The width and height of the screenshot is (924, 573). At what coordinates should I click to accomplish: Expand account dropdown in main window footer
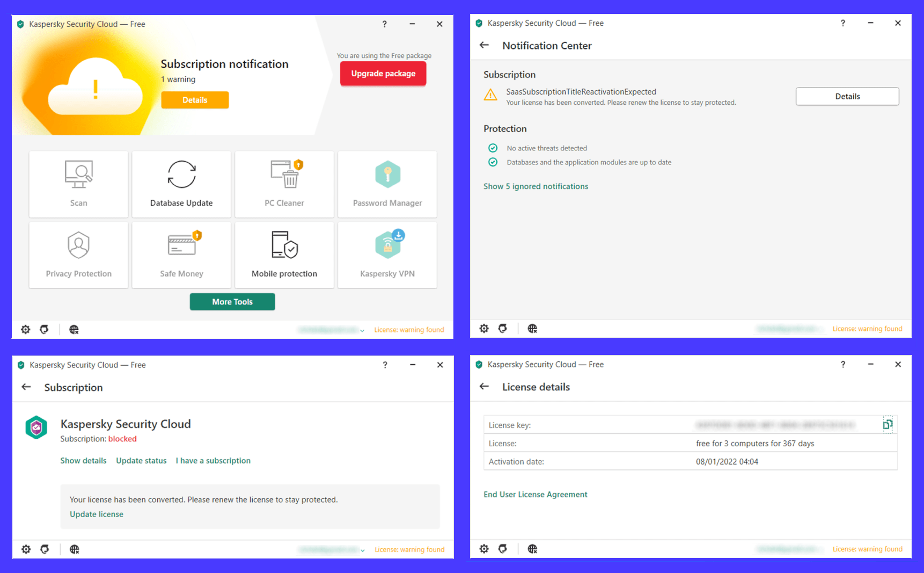[x=362, y=330]
